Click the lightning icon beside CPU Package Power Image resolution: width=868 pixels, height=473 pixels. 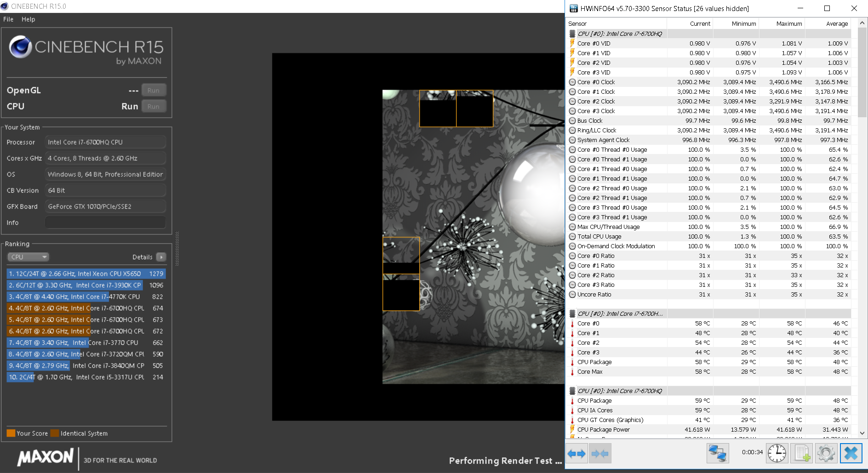point(572,429)
